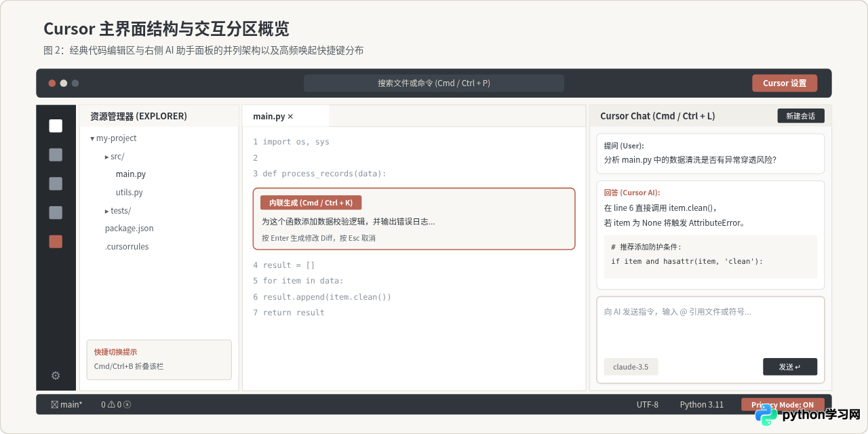868x434 pixels.
Task: Click code line 4 result = []
Action: tap(284, 265)
